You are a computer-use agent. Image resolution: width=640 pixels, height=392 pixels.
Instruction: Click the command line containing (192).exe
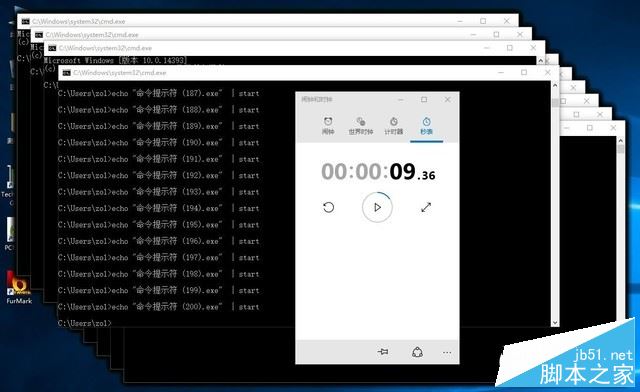pyautogui.click(x=158, y=176)
